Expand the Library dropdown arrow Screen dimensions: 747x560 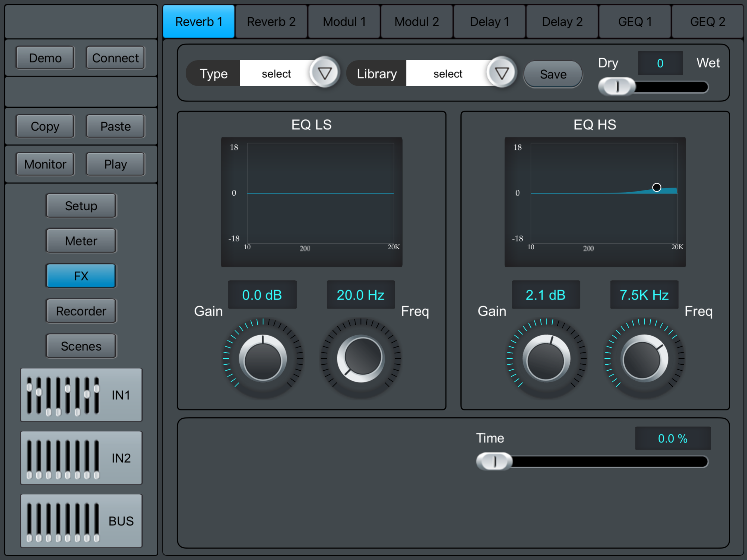pos(502,72)
